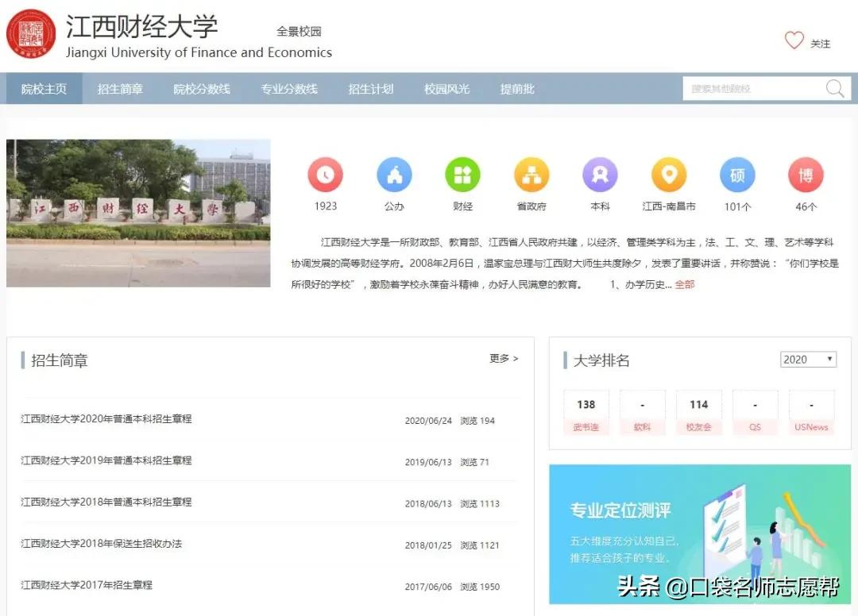
Task: Switch to the 招生简章 nav tab
Action: pos(119,89)
